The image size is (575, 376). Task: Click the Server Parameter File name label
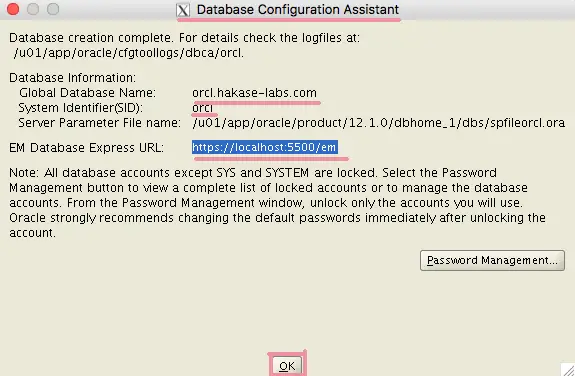point(99,123)
